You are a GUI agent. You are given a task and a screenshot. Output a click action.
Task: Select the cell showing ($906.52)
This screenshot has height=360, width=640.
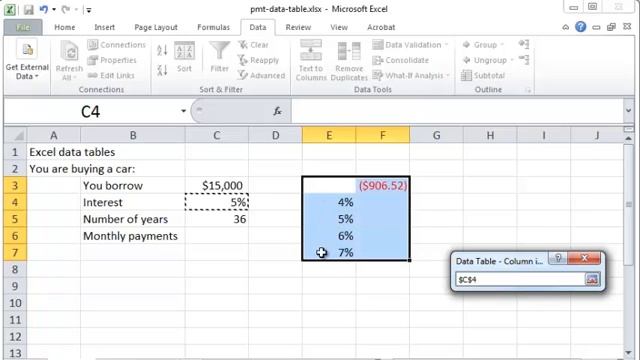click(x=382, y=186)
